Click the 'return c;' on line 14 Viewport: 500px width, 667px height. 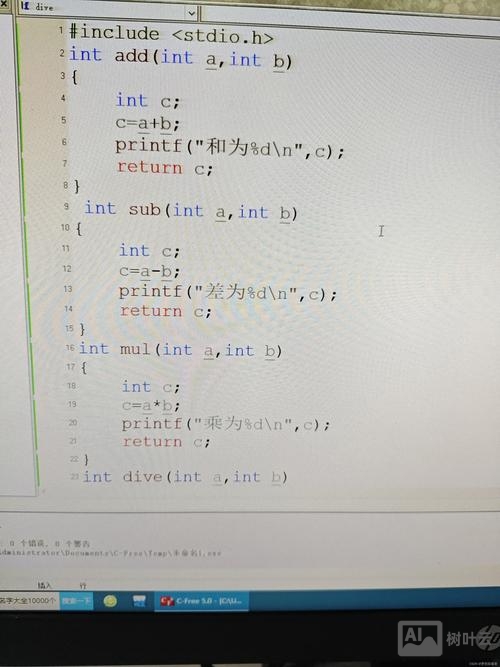point(166,311)
